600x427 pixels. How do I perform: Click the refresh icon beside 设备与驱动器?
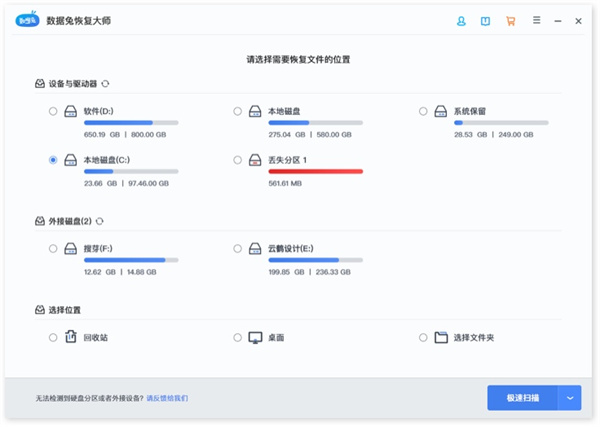click(x=105, y=84)
